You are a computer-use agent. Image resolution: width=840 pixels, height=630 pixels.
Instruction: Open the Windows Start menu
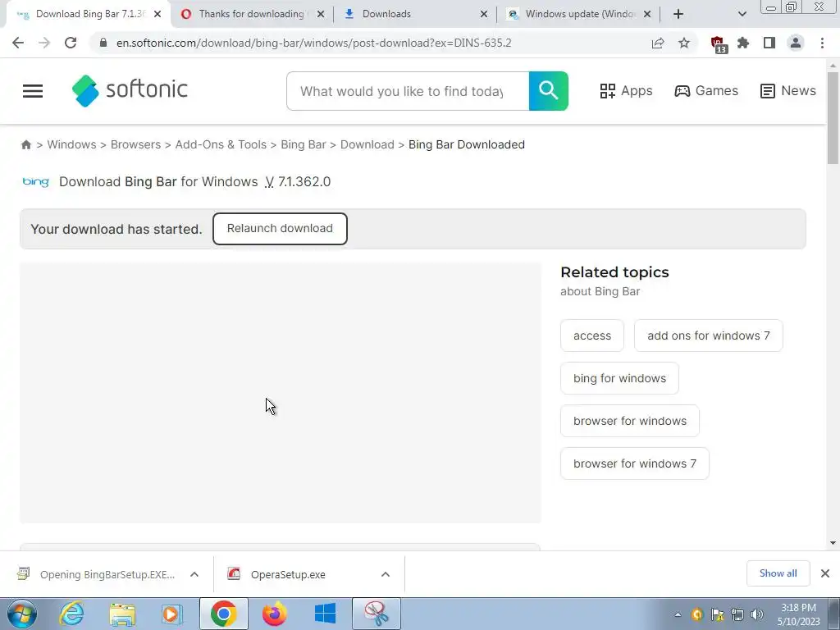click(x=22, y=614)
